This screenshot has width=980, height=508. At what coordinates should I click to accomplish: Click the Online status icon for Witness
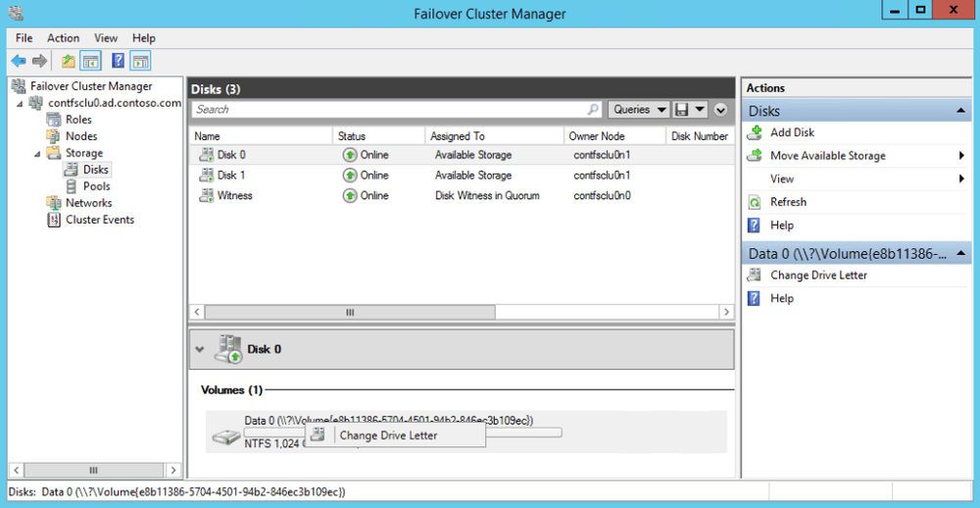pos(350,196)
